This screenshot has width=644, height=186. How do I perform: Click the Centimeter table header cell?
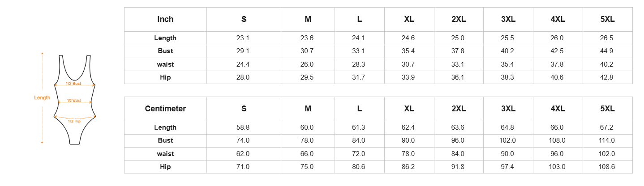coord(165,109)
